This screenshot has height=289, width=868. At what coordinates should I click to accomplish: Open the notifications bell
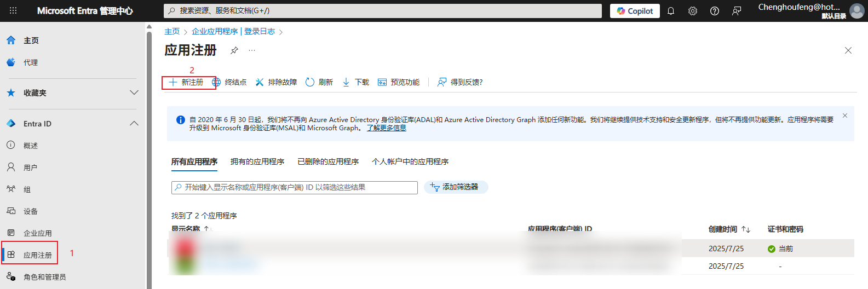pos(671,11)
